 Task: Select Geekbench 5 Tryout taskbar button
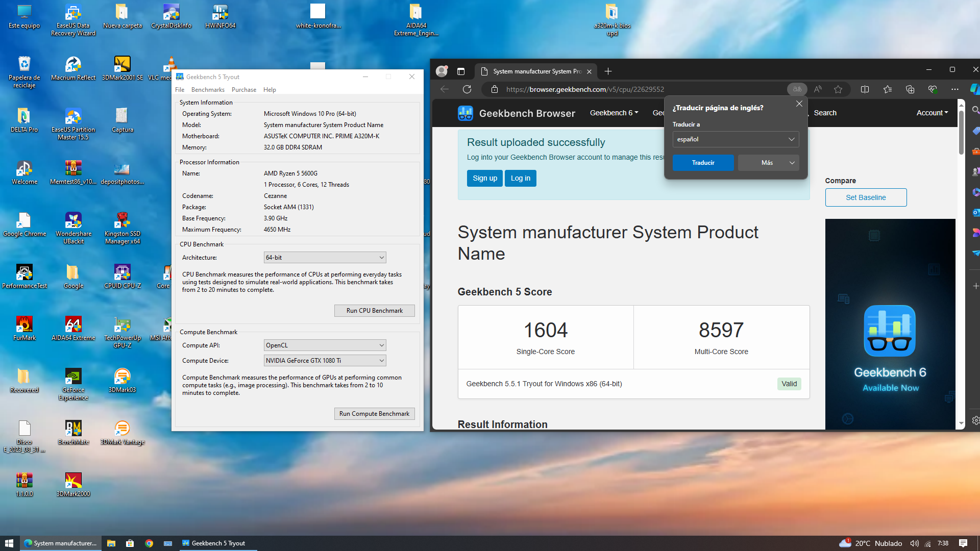click(x=218, y=543)
